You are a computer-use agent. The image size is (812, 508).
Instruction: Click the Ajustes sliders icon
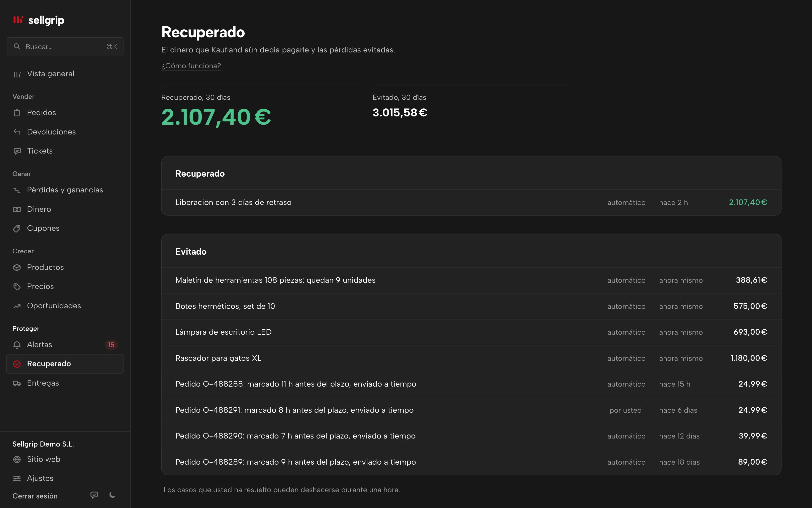coord(17,478)
